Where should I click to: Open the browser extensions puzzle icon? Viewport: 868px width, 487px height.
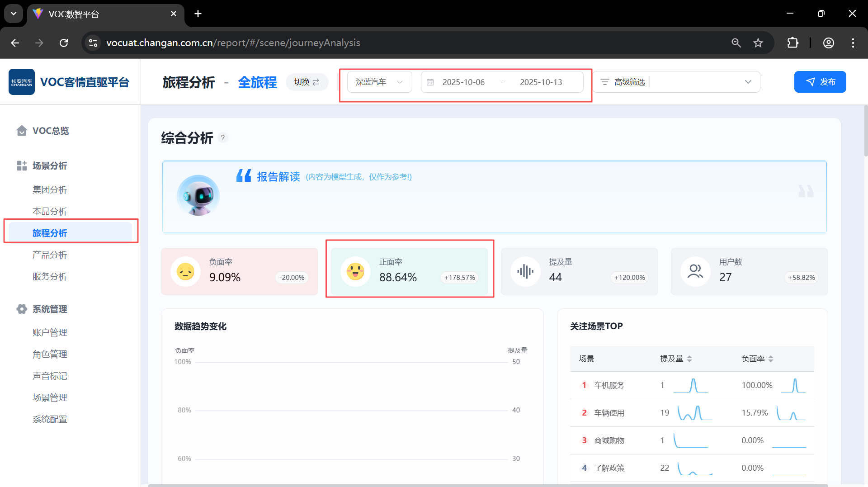(x=793, y=43)
